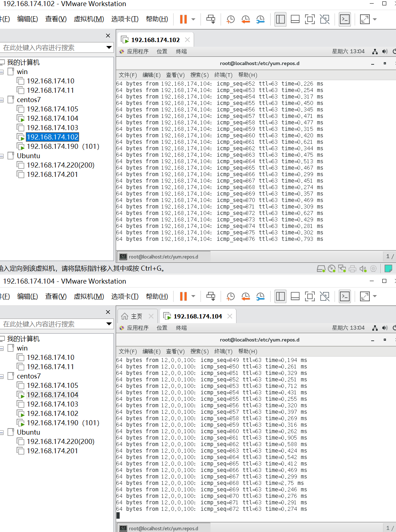Open 编辑(E) menu in top VMware window

tap(27, 19)
